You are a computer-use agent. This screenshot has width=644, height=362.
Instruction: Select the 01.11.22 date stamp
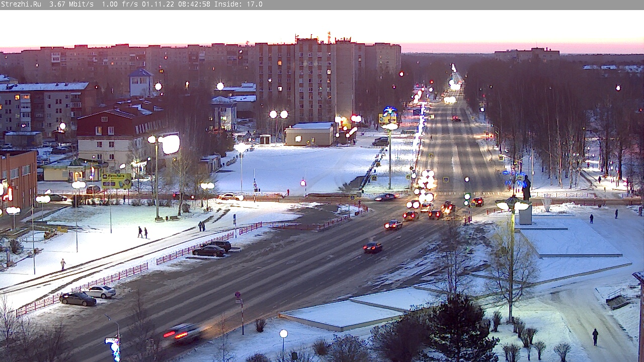(x=158, y=5)
